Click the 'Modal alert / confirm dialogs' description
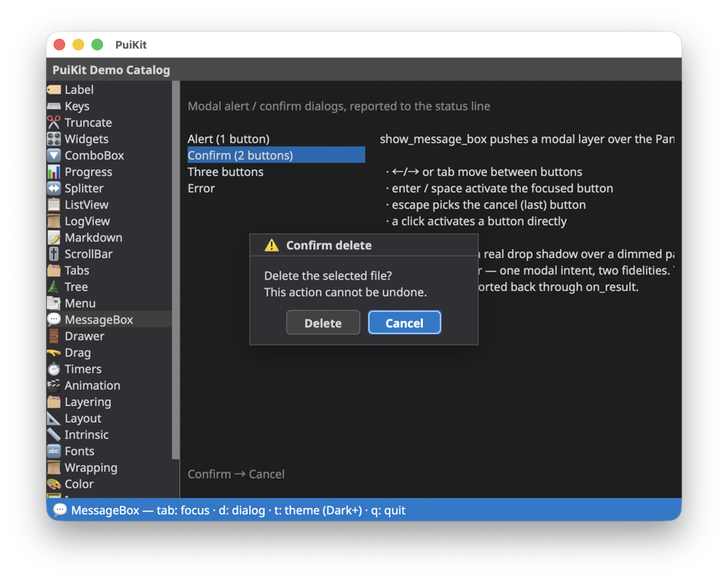728x582 pixels. click(339, 106)
